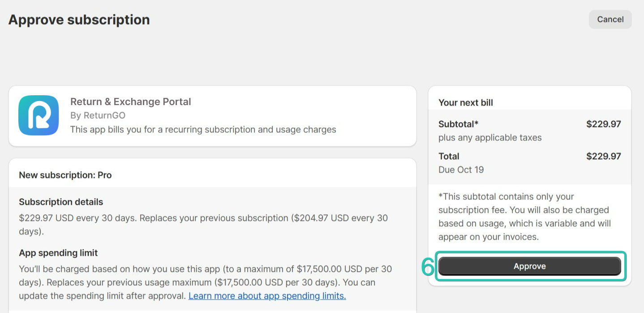This screenshot has height=313, width=644.
Task: Select the Return & Exchange Portal title
Action: point(131,102)
